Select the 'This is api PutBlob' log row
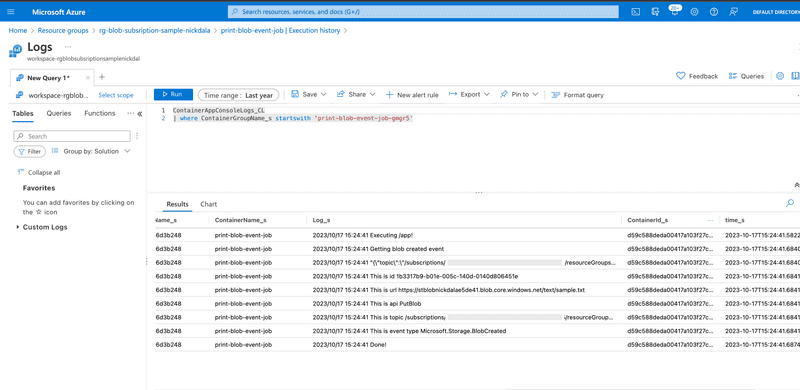 point(477,304)
